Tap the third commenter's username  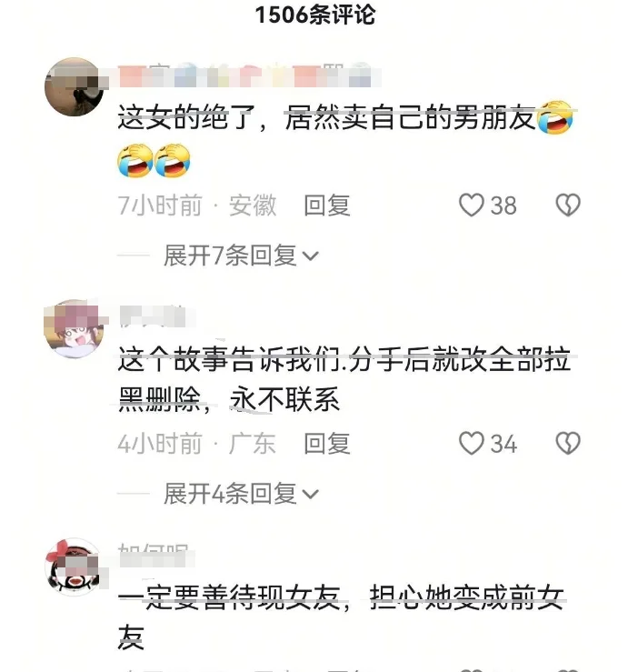[x=156, y=555]
